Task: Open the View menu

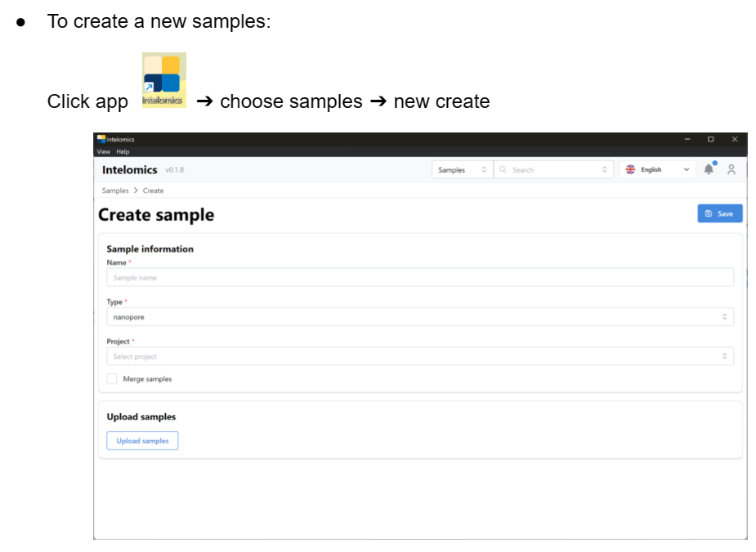Action: coord(103,151)
